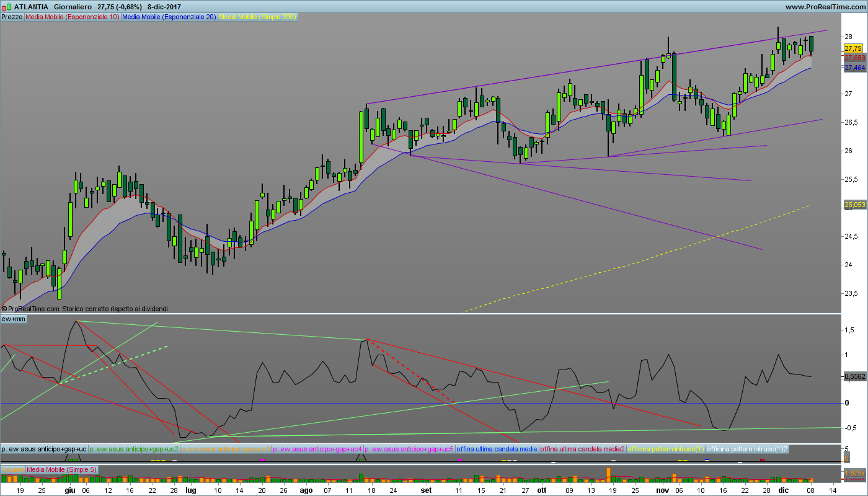The width and height of the screenshot is (868, 496).
Task: Open volume Media Mobile (Simple 5) label
Action: [x=62, y=469]
